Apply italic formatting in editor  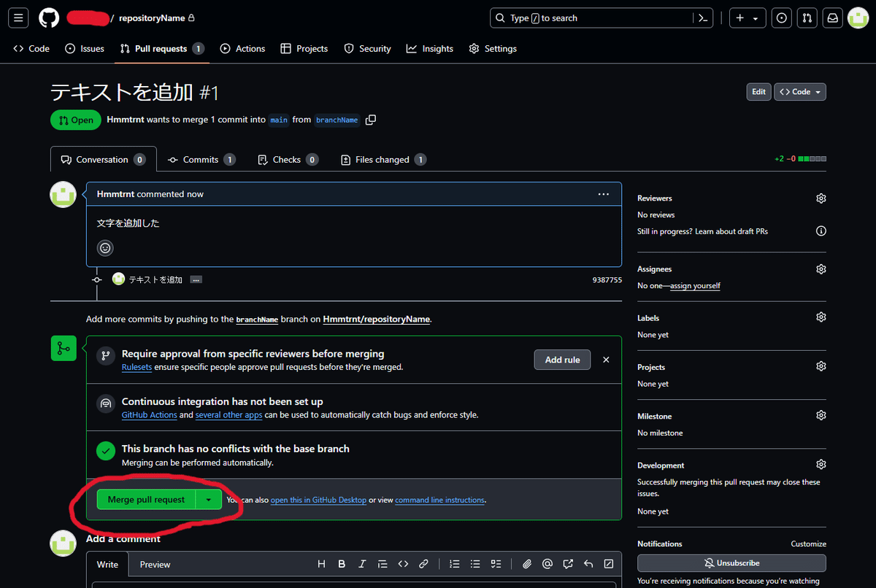click(x=362, y=564)
